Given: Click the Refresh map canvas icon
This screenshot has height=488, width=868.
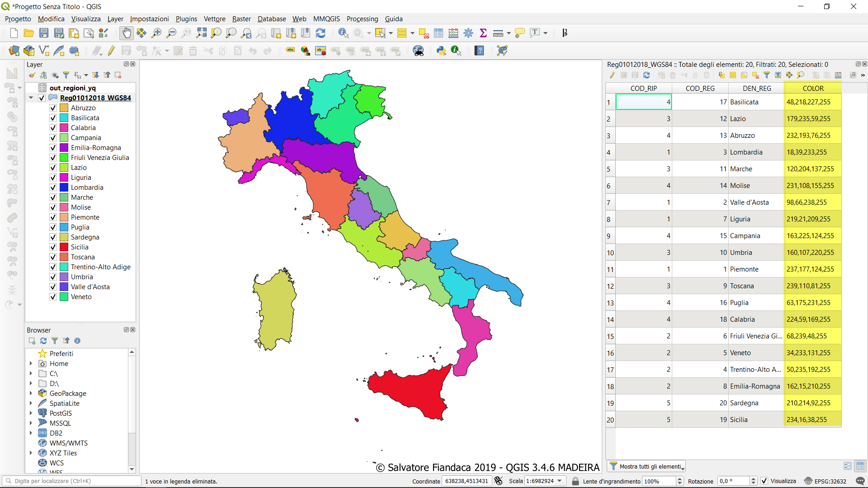Looking at the screenshot, I should click(321, 33).
